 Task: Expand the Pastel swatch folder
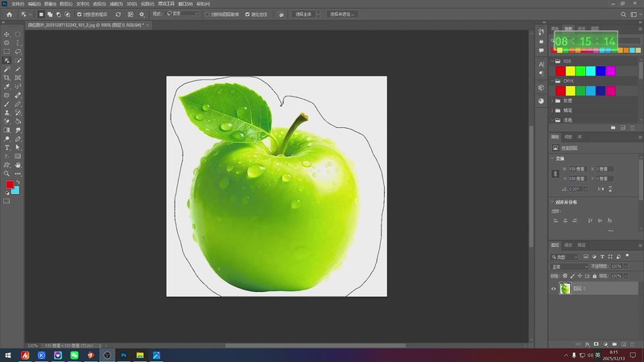tap(552, 110)
